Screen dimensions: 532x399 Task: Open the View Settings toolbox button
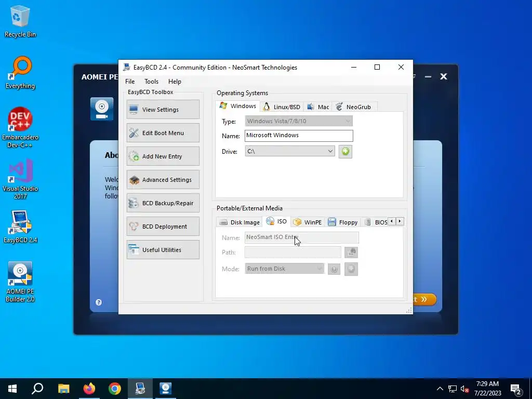tap(163, 109)
